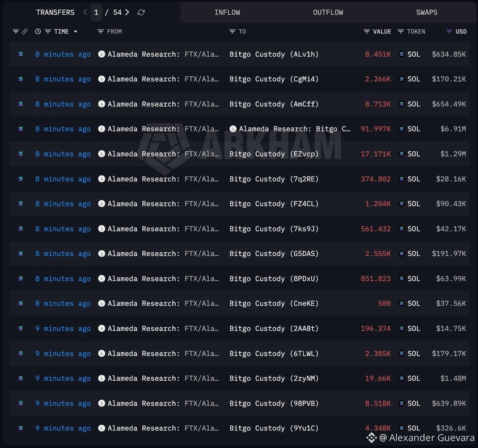Select USD amount $191.97K
The width and height of the screenshot is (478, 448).
point(449,253)
